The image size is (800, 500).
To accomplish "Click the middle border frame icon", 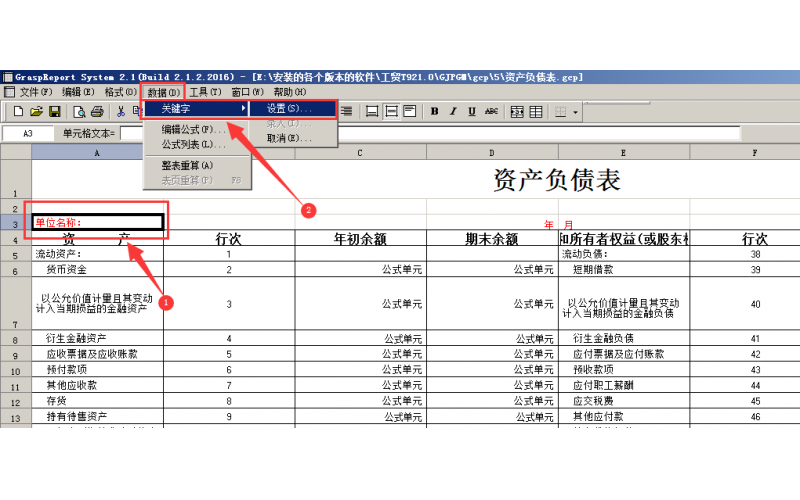I will 391,111.
